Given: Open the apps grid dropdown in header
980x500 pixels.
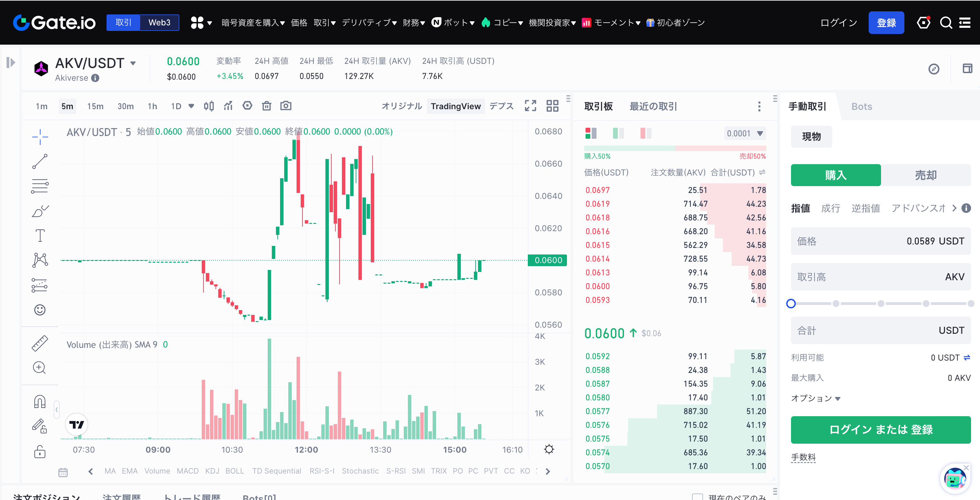Looking at the screenshot, I should tap(201, 23).
